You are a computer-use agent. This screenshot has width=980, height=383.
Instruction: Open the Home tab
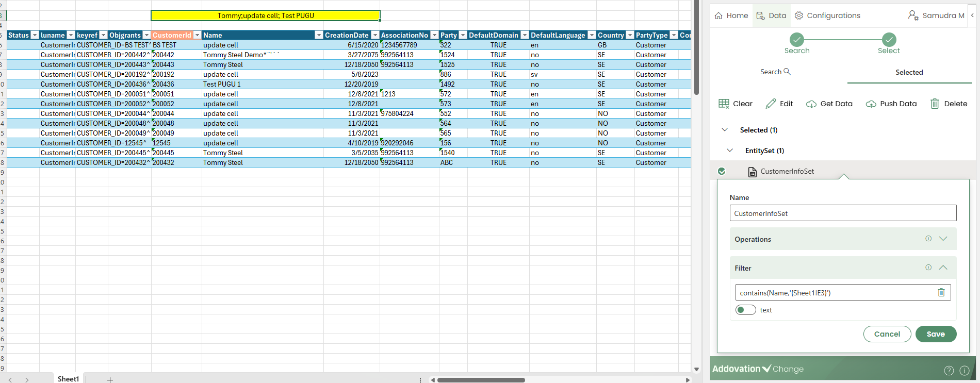pos(731,15)
